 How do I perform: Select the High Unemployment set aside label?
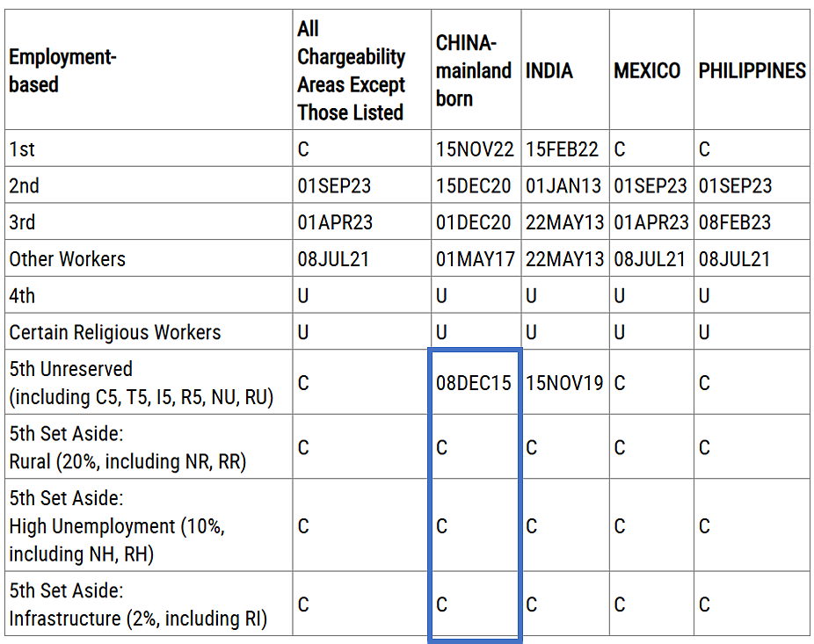pyautogui.click(x=117, y=525)
